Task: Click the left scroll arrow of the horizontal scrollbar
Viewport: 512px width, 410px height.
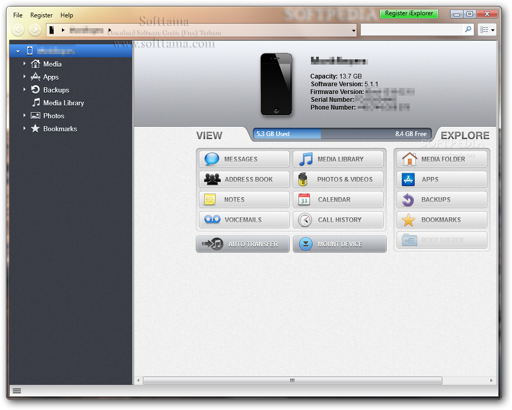Action: (x=138, y=380)
